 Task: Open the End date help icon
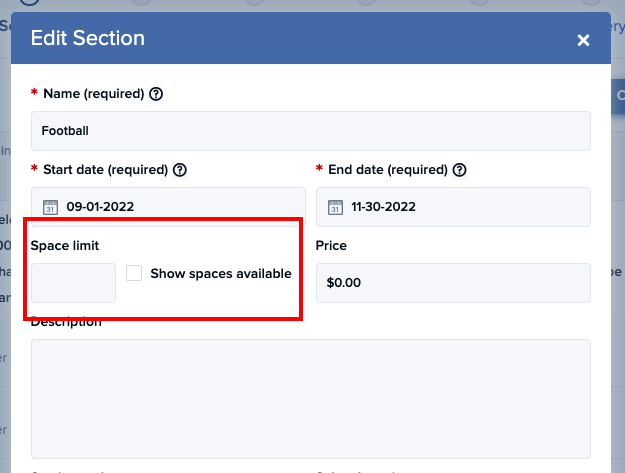click(x=460, y=170)
